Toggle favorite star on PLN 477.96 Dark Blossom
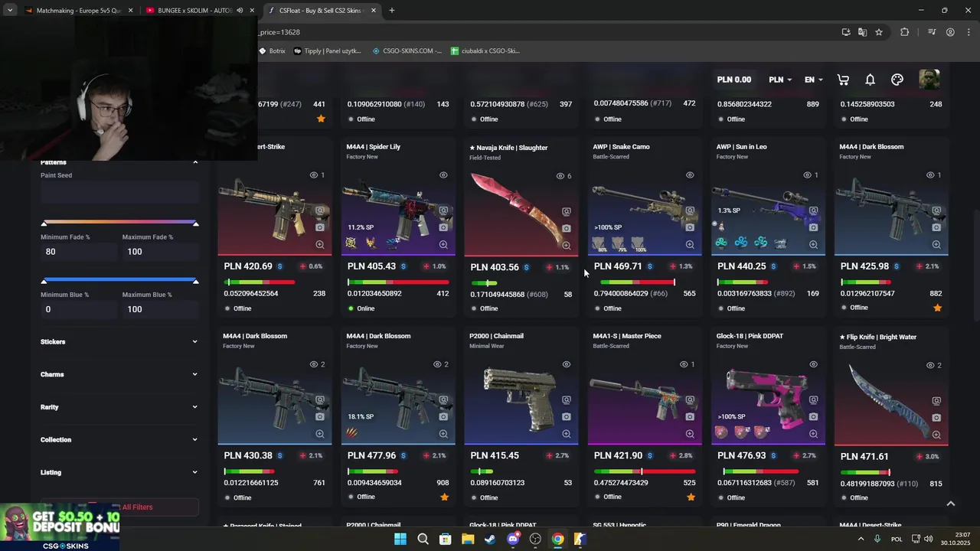 (445, 497)
